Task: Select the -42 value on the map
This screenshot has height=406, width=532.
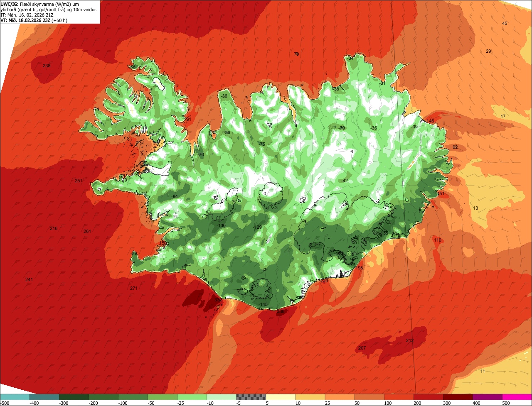Action: pyautogui.click(x=344, y=181)
